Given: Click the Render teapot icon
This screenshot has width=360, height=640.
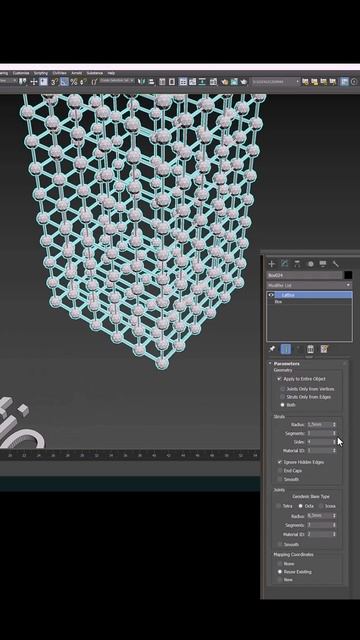Looking at the screenshot, I should click(x=244, y=82).
